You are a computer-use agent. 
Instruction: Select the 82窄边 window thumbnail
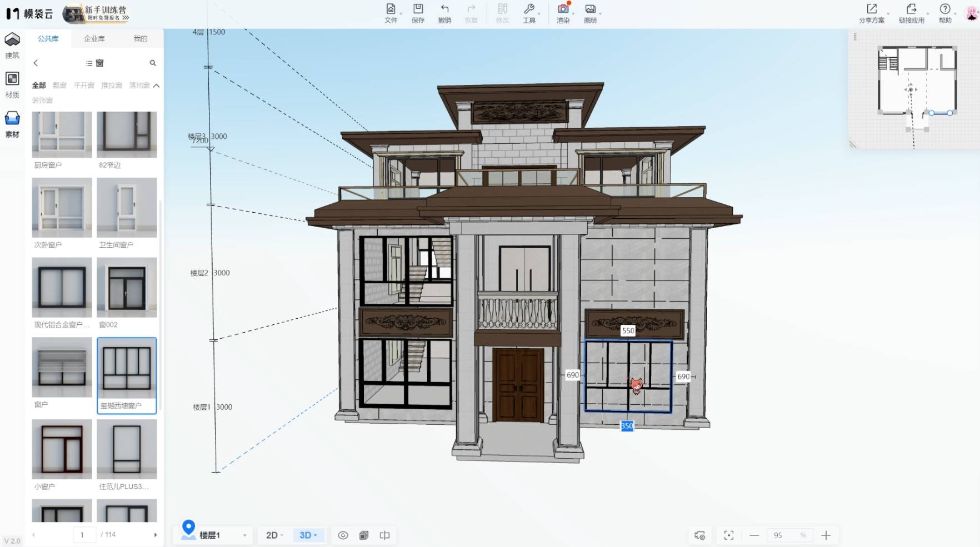[127, 134]
